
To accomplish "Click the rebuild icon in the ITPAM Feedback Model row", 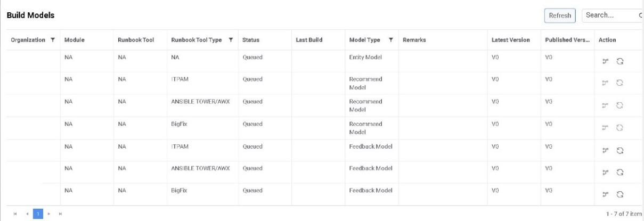I will click(621, 150).
